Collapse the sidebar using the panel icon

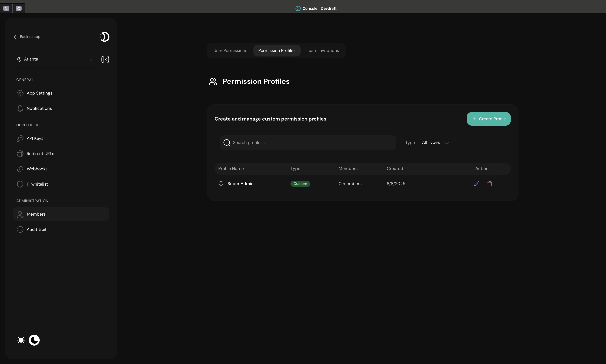tap(105, 59)
